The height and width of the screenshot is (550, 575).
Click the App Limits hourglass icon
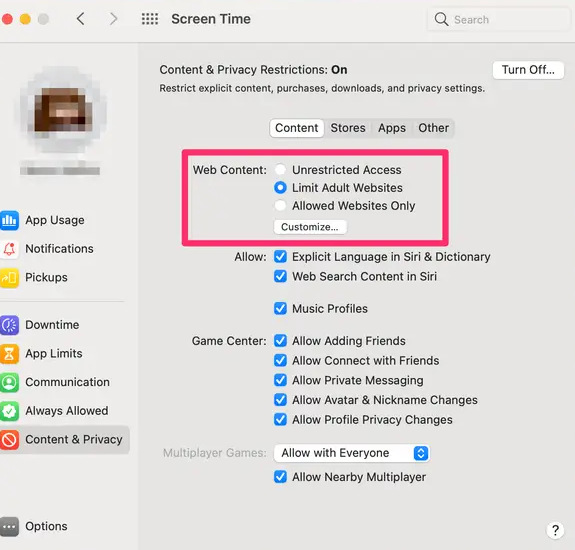[x=9, y=353]
